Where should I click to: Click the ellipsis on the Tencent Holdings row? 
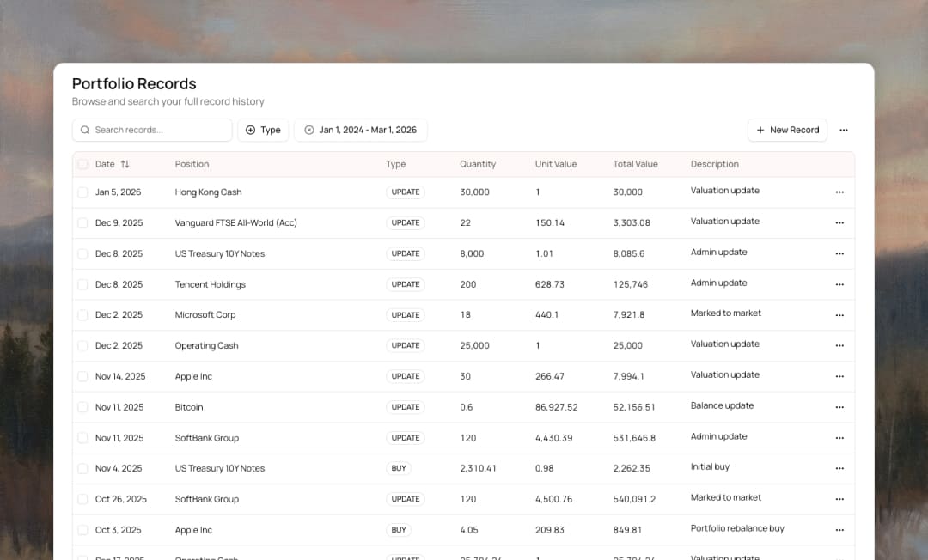(x=839, y=283)
